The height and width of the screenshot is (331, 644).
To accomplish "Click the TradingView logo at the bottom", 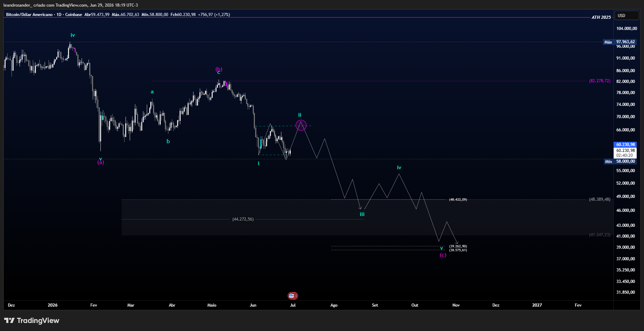I will pyautogui.click(x=32, y=321).
